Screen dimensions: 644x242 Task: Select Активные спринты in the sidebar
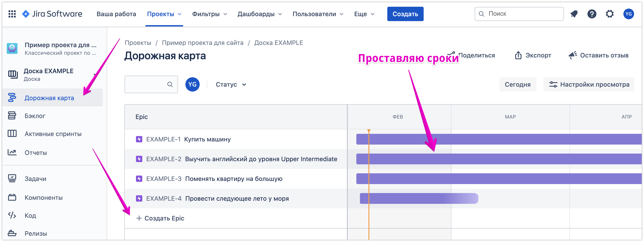point(53,134)
